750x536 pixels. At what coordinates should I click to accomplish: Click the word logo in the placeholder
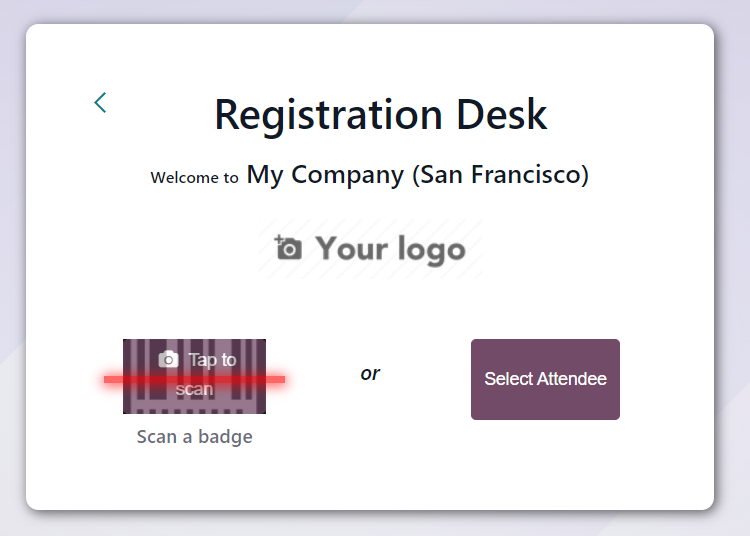pos(431,250)
